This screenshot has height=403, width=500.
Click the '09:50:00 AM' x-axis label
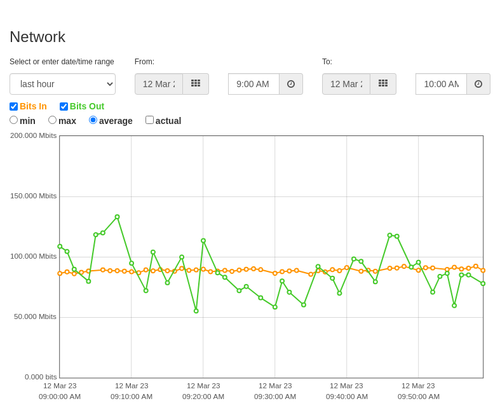tap(418, 397)
